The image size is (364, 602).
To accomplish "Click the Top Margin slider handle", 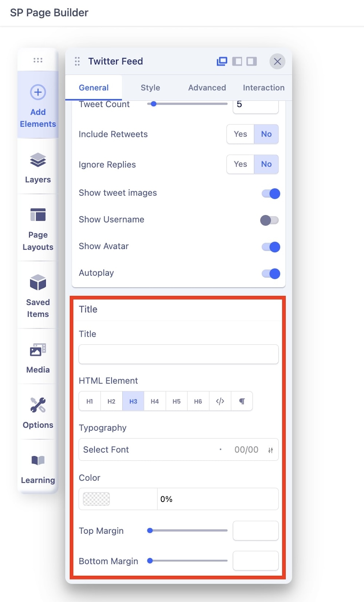I will [150, 531].
